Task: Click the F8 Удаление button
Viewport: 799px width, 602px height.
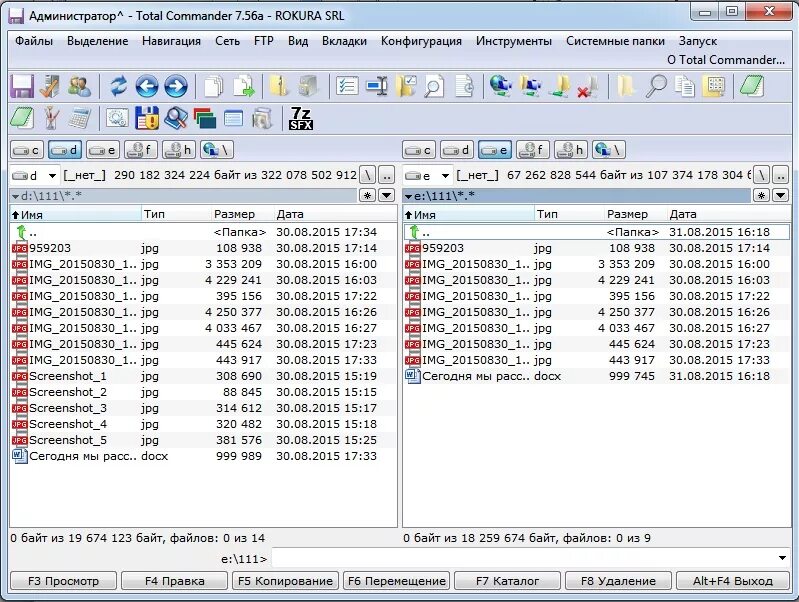Action: [618, 581]
